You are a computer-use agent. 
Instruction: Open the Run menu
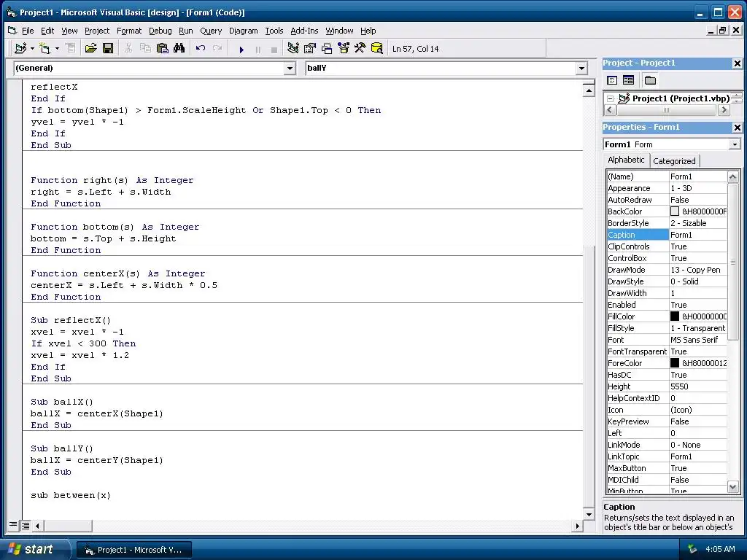tap(186, 31)
